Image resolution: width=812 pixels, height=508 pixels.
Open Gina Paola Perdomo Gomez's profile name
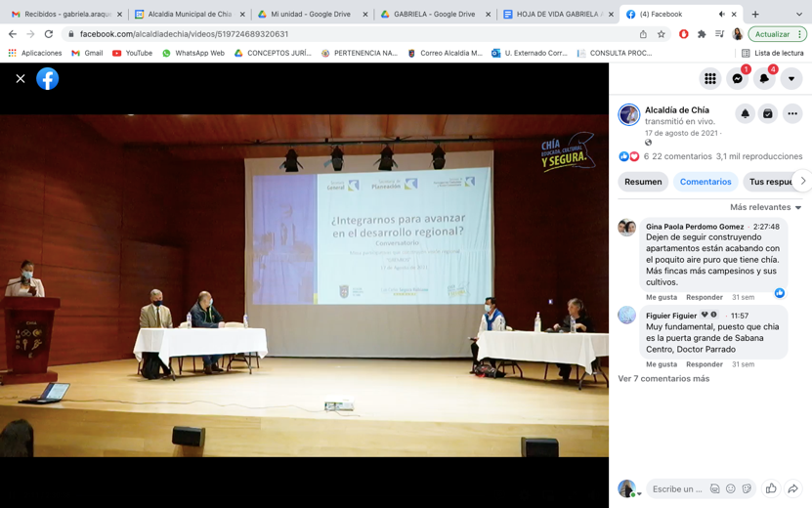[695, 227]
